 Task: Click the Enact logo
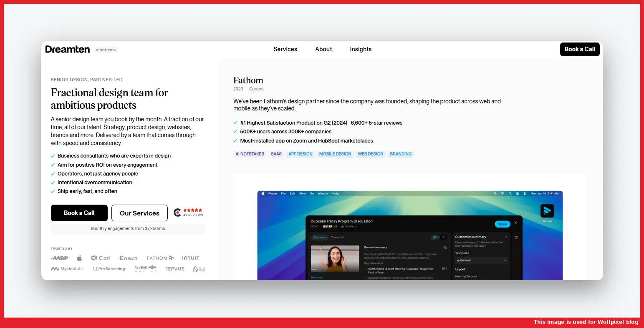coord(128,258)
